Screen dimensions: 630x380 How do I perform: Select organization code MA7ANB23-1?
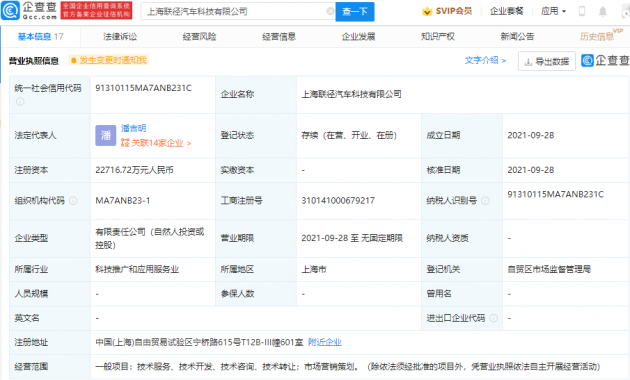pos(123,200)
